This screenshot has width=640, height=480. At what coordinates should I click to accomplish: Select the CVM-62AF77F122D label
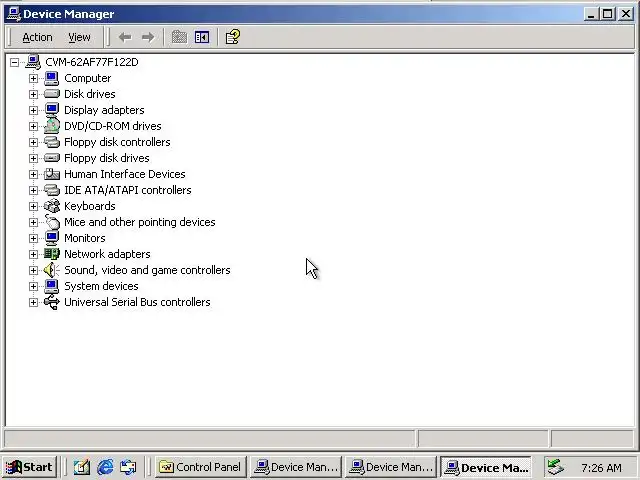[92, 62]
